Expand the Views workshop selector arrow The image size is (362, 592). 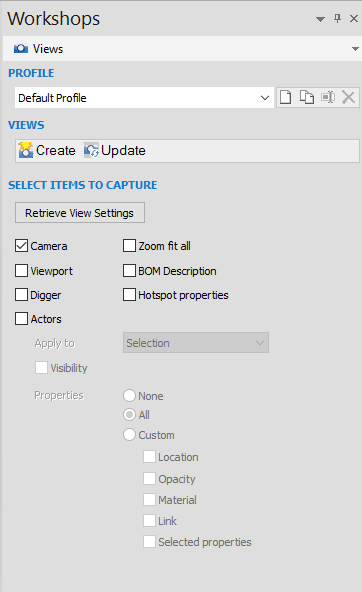pos(355,49)
